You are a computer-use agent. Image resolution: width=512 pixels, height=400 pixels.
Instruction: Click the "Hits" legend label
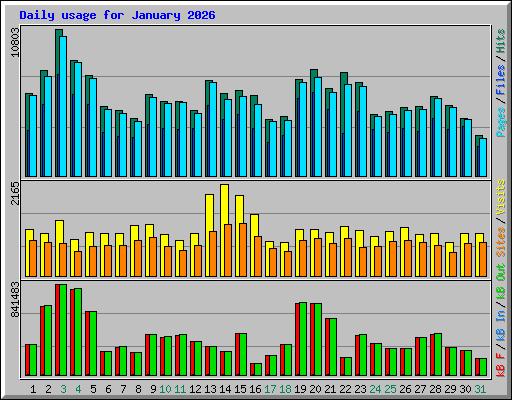501,41
